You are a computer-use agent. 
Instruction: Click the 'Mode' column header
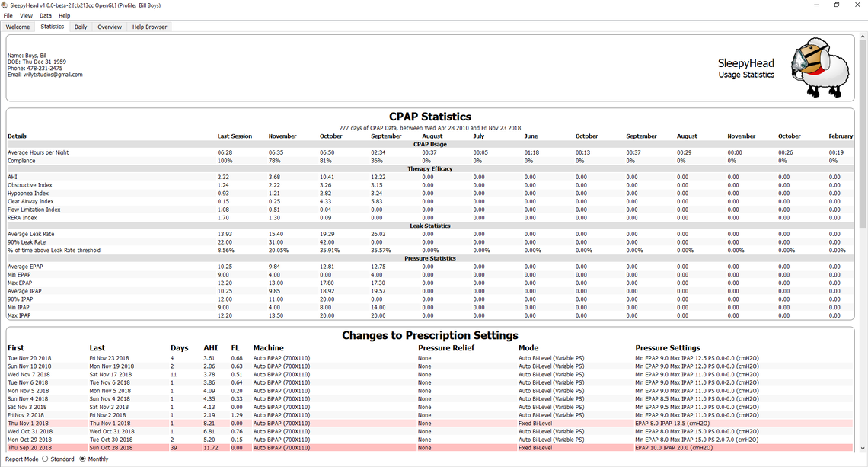(528, 348)
